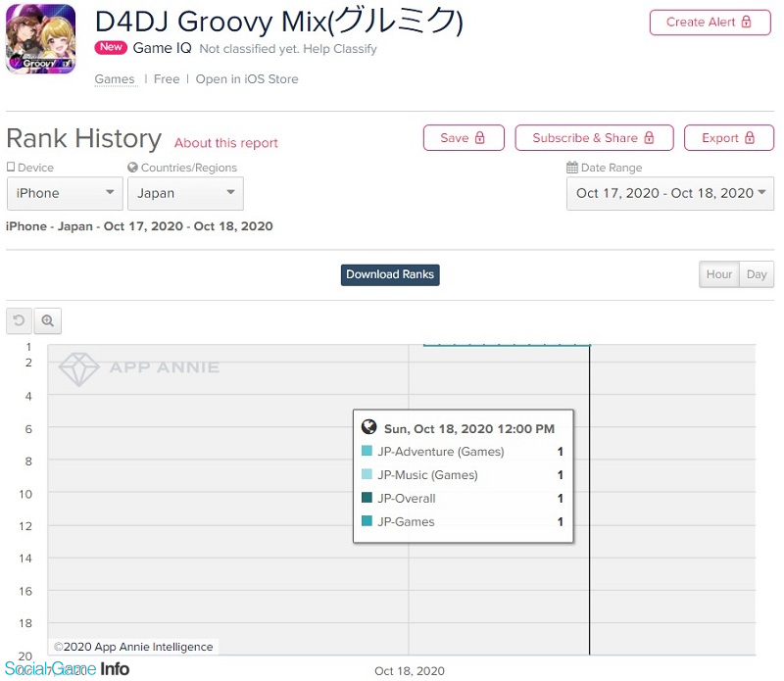Open the Games category link
784x681 pixels.
115,79
